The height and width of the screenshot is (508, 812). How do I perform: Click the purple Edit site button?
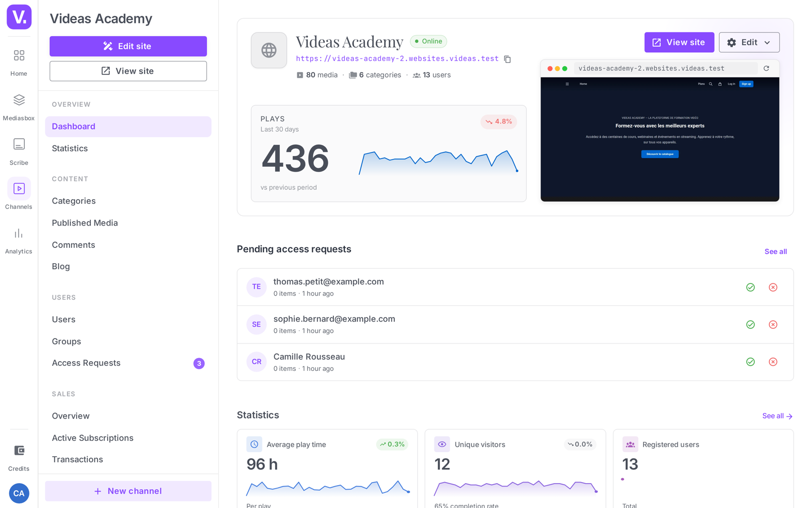point(128,46)
